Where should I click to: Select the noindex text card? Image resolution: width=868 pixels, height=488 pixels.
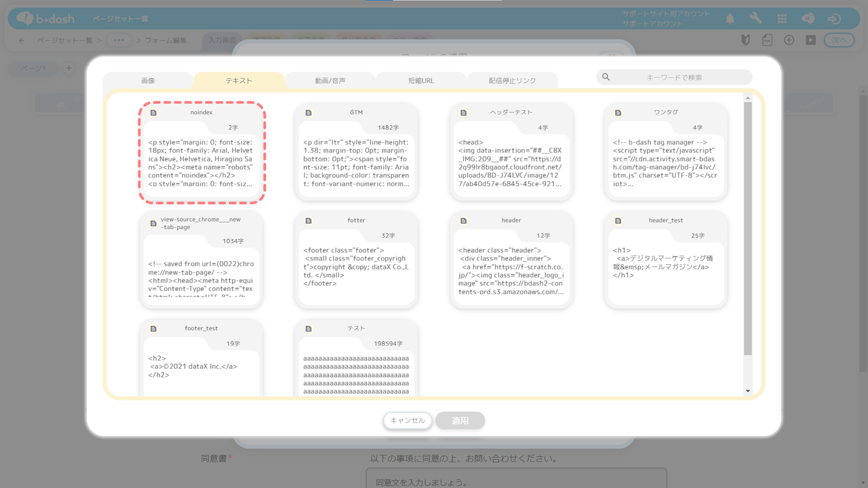201,152
